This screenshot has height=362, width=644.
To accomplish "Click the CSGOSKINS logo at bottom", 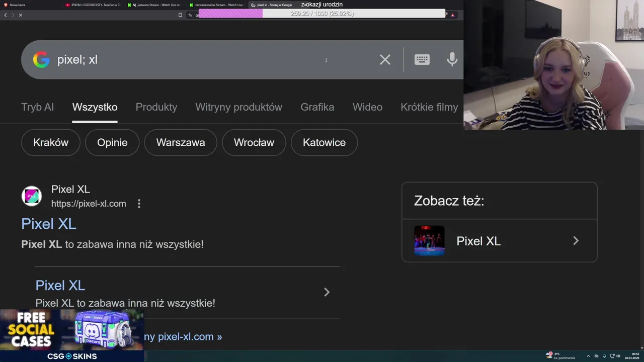I will coord(72,356).
